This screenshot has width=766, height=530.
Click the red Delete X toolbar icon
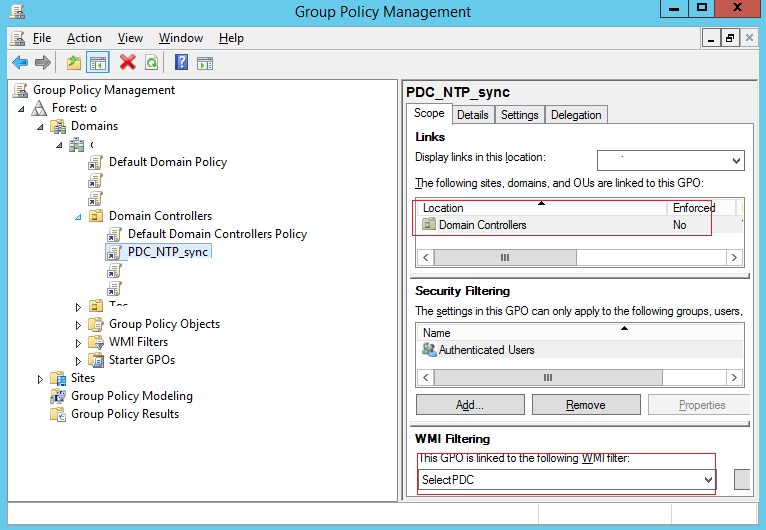(x=128, y=62)
